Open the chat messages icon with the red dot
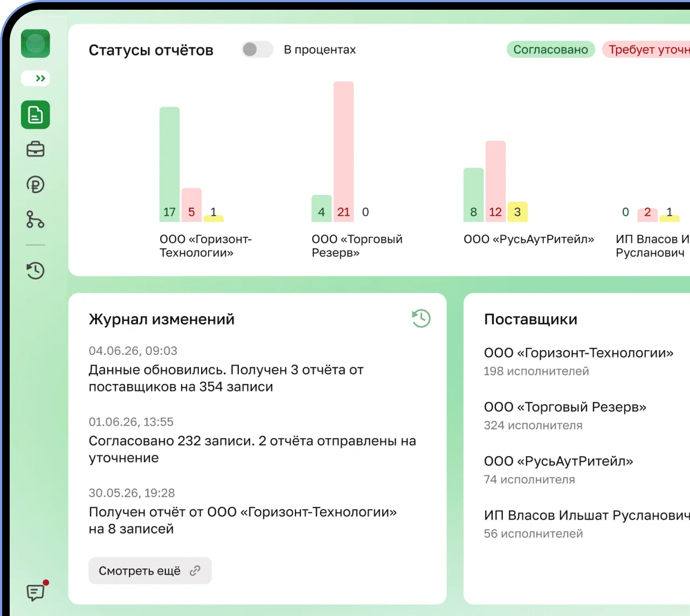 (x=37, y=591)
